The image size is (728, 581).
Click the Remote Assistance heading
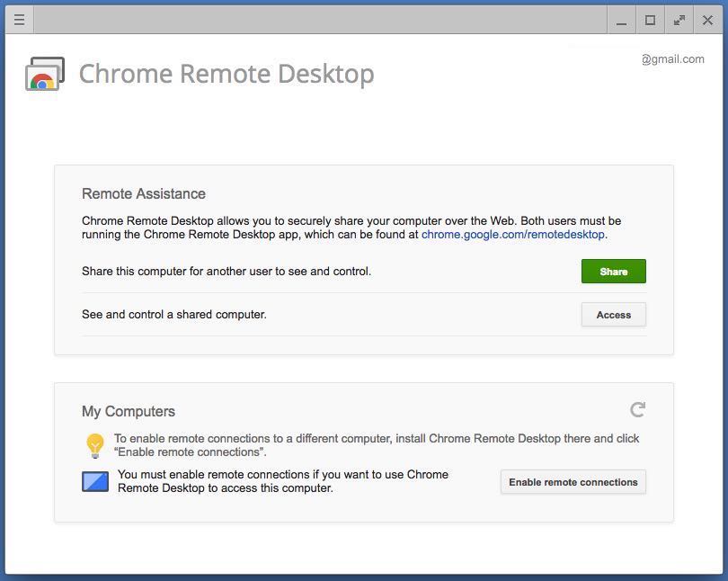click(x=142, y=193)
